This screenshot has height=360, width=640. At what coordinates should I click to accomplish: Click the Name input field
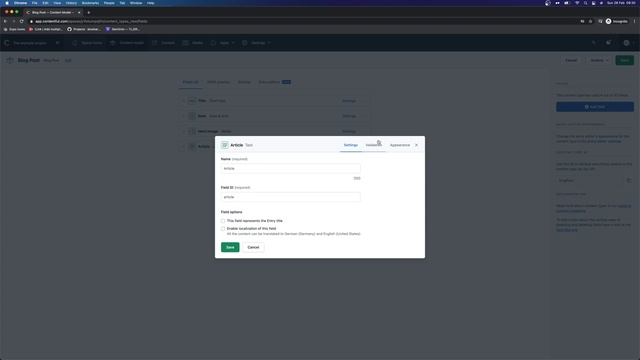point(291,168)
